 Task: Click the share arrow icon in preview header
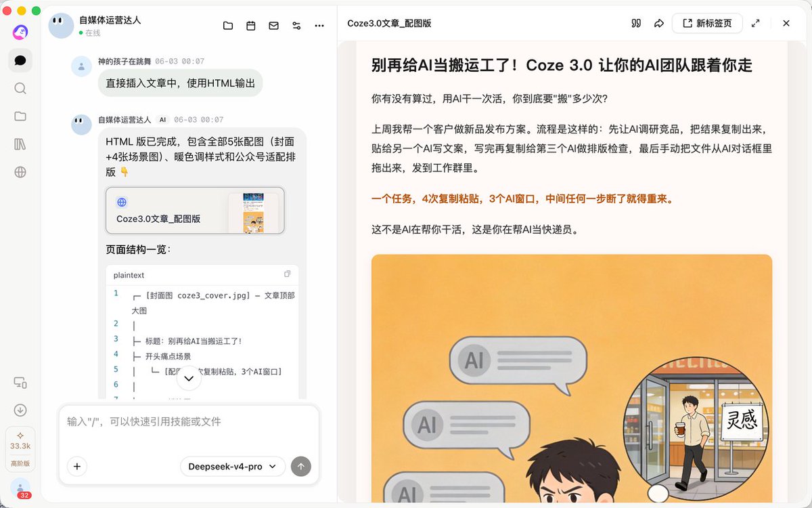(659, 23)
